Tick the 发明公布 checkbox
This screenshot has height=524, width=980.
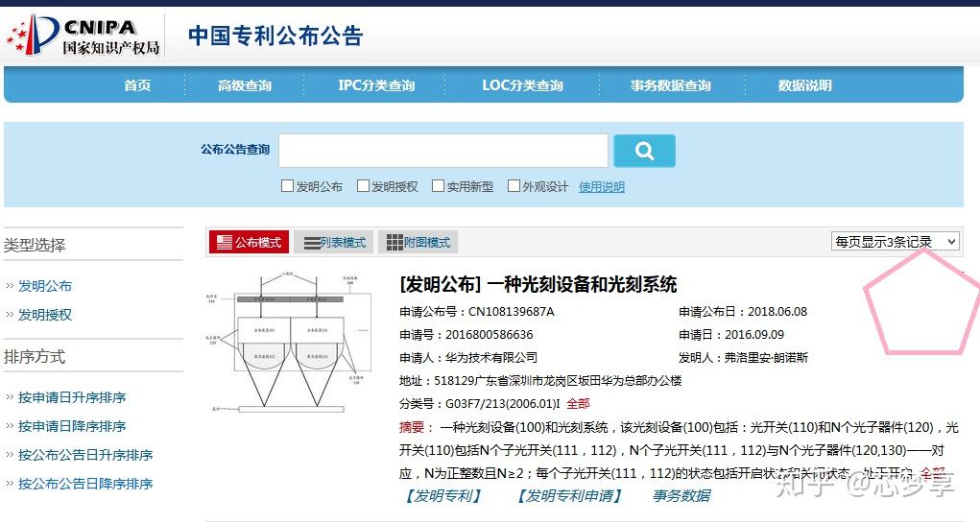click(287, 185)
